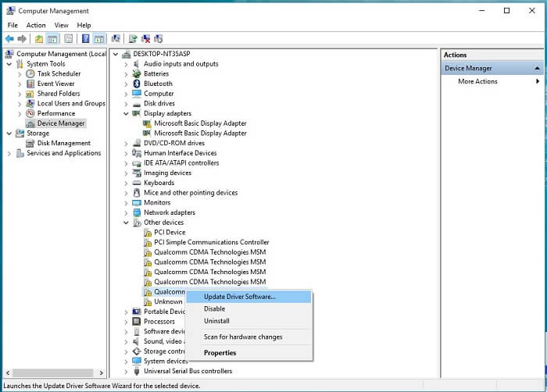This screenshot has width=547, height=392.
Task: Collapse the Device Manager actions section arrow
Action: [x=538, y=69]
